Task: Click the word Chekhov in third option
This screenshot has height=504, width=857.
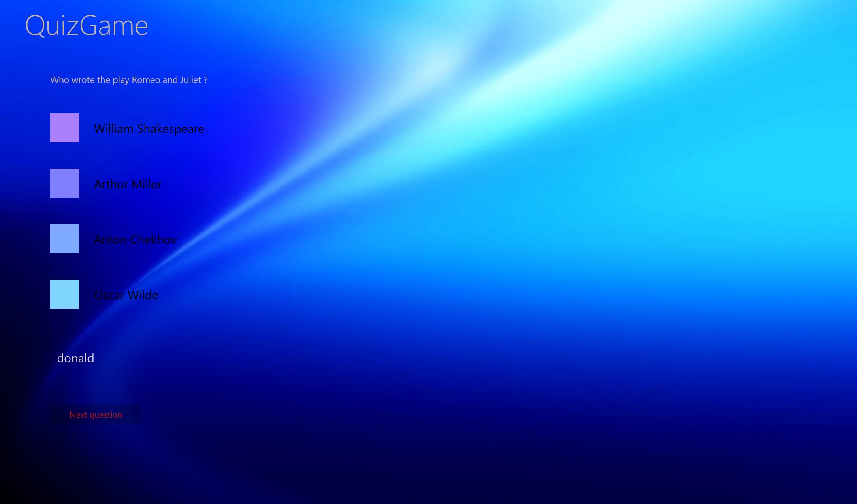Action: click(x=153, y=240)
